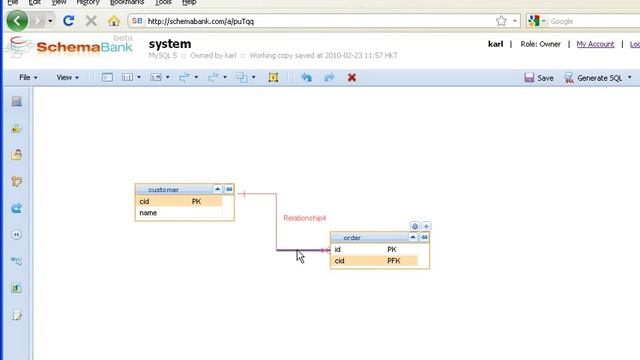Select the cid row in customer table

point(179,201)
